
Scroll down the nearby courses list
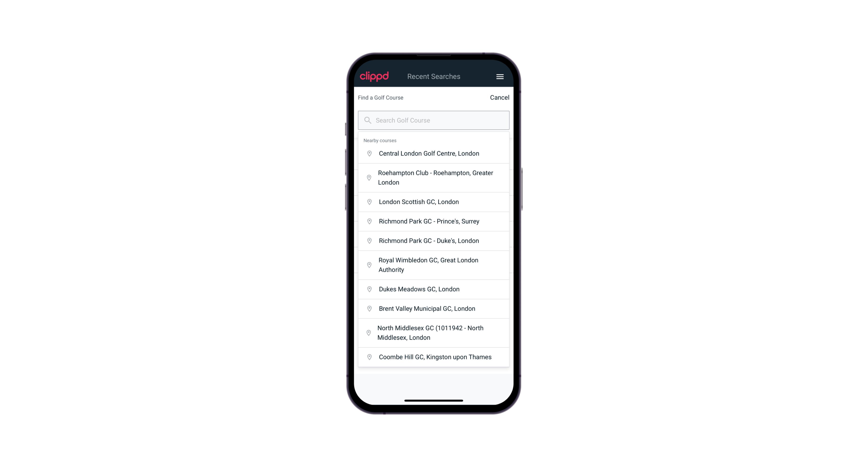point(434,253)
